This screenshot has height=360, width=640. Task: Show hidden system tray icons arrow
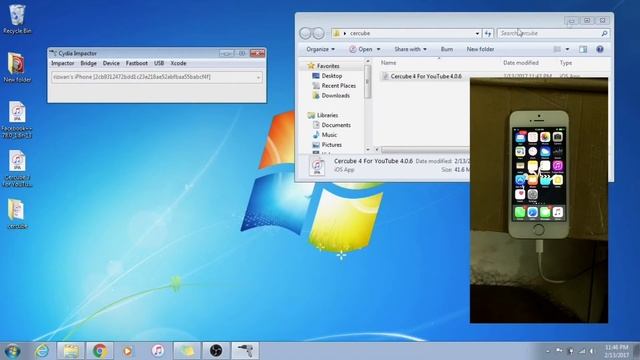547,351
